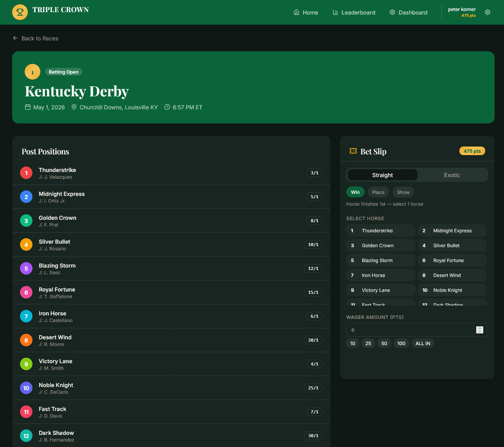Open the Leaderboard page
504x447 pixels.
coord(354,13)
